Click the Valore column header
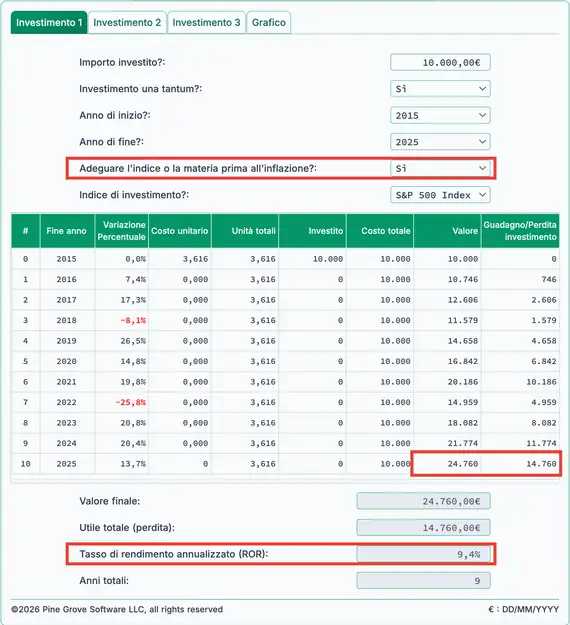Viewport: 570px width, 625px height. [448, 231]
